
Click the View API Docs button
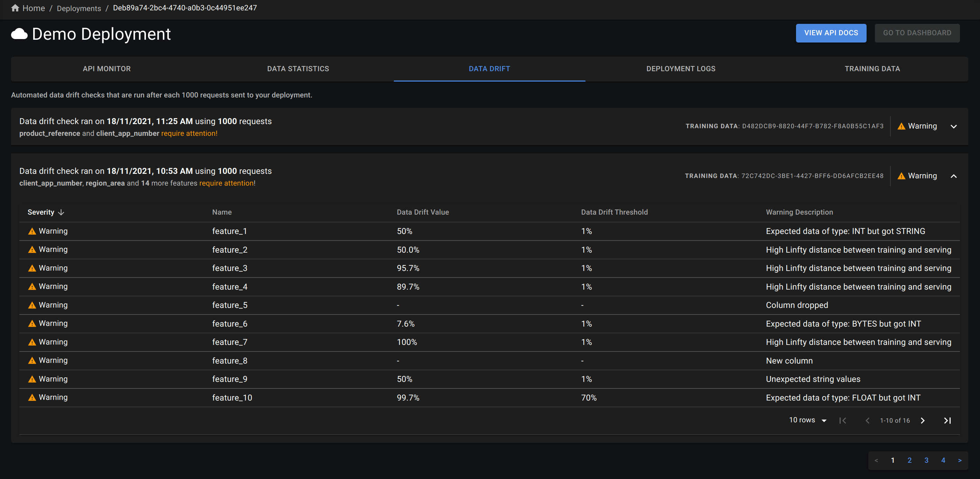tap(831, 33)
